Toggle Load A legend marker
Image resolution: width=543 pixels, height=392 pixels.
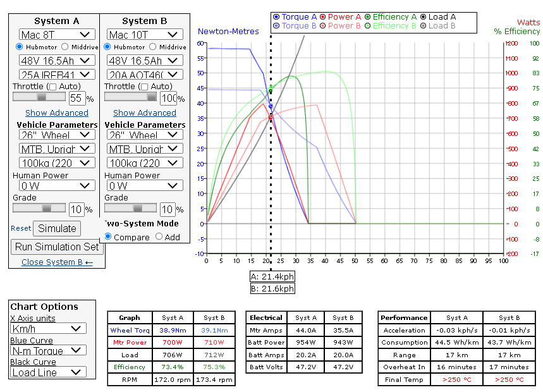pyautogui.click(x=423, y=17)
